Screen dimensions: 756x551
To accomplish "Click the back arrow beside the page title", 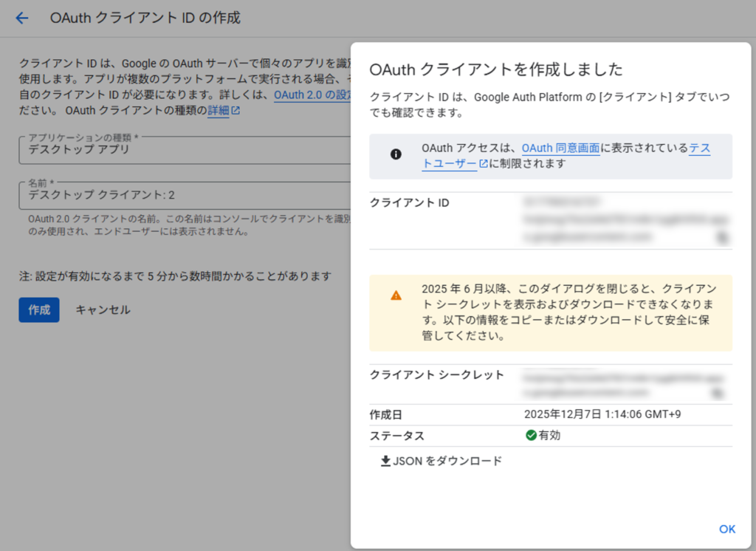I will click(x=22, y=18).
